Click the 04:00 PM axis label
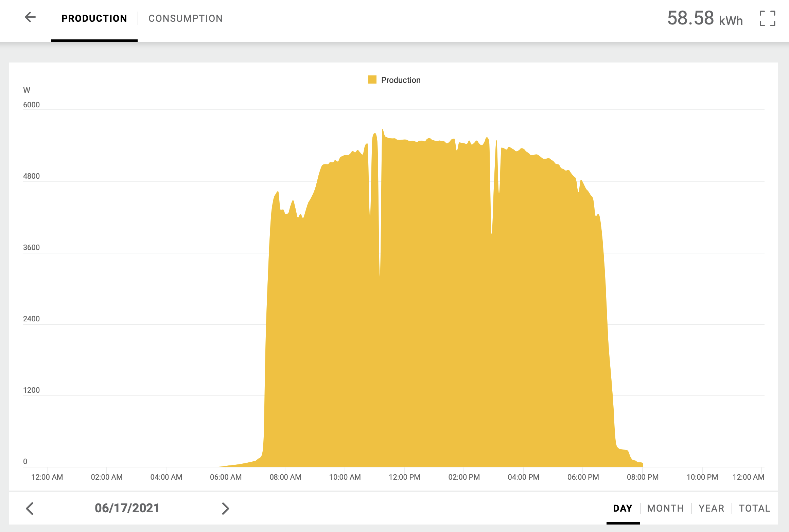The height and width of the screenshot is (532, 789). click(x=524, y=477)
